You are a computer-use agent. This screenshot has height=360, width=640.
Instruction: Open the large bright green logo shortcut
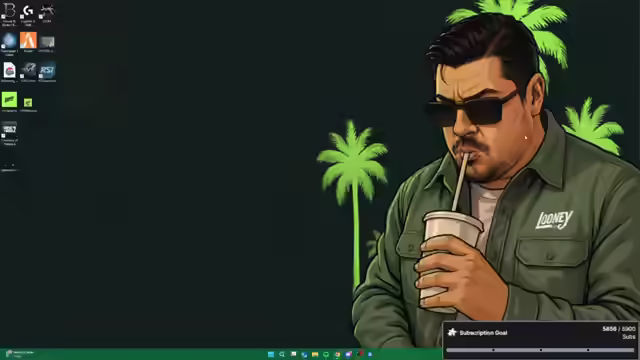(9, 100)
